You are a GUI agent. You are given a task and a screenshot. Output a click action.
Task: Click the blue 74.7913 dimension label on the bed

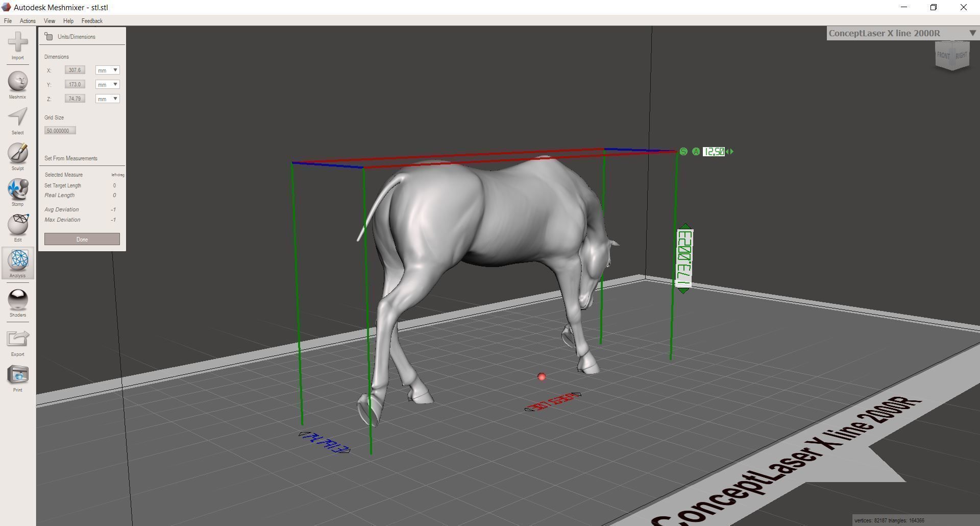coord(325,442)
